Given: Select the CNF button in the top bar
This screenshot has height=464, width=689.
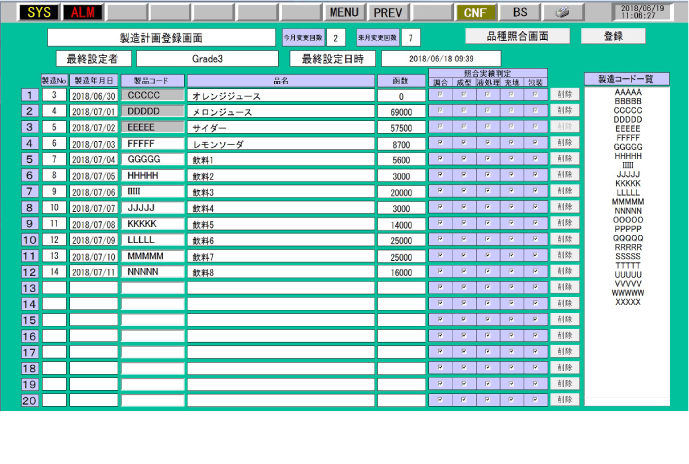Looking at the screenshot, I should (x=475, y=12).
